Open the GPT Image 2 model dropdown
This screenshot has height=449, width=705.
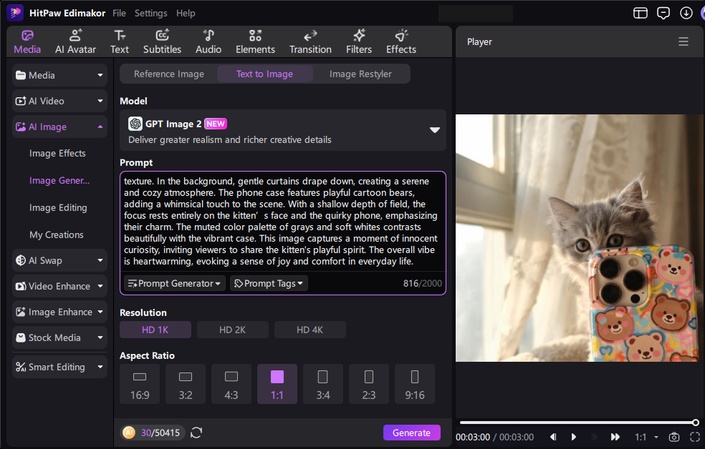[283, 130]
